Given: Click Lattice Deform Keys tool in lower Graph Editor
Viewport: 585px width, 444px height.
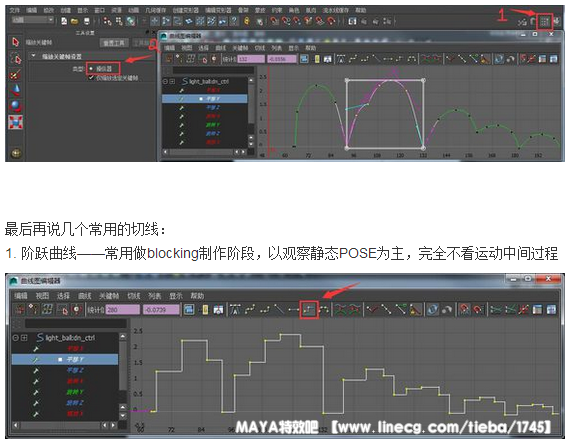Looking at the screenshot, I should 47,309.
